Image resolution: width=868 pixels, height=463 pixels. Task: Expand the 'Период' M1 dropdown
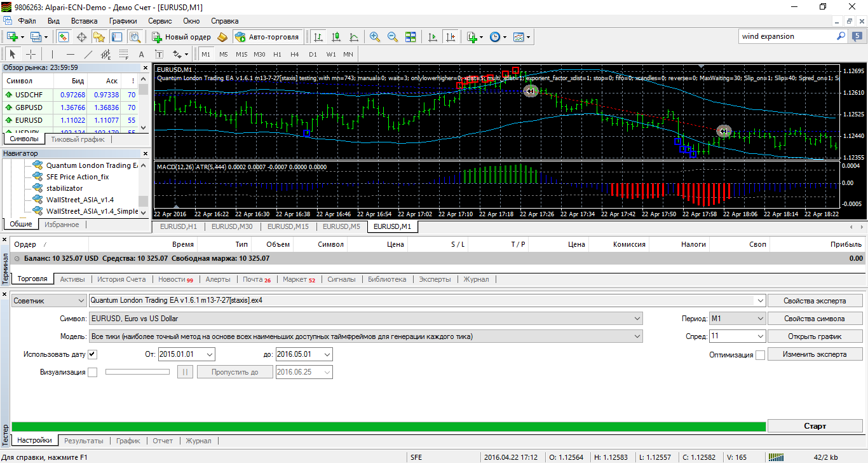737,319
